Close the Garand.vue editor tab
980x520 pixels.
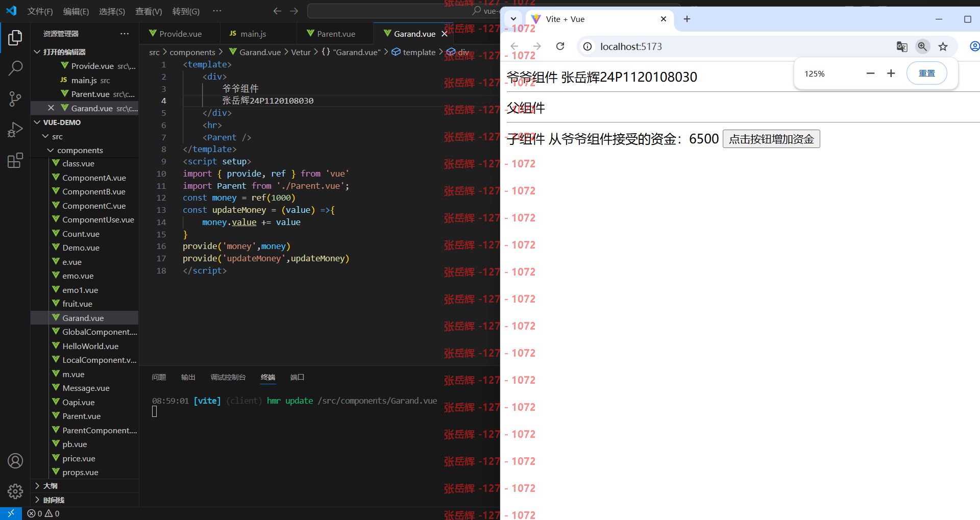[x=445, y=34]
